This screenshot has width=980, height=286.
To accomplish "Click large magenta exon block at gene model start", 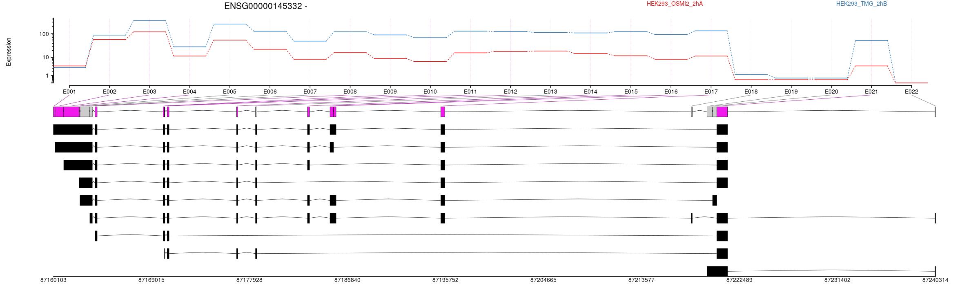I will pos(67,112).
